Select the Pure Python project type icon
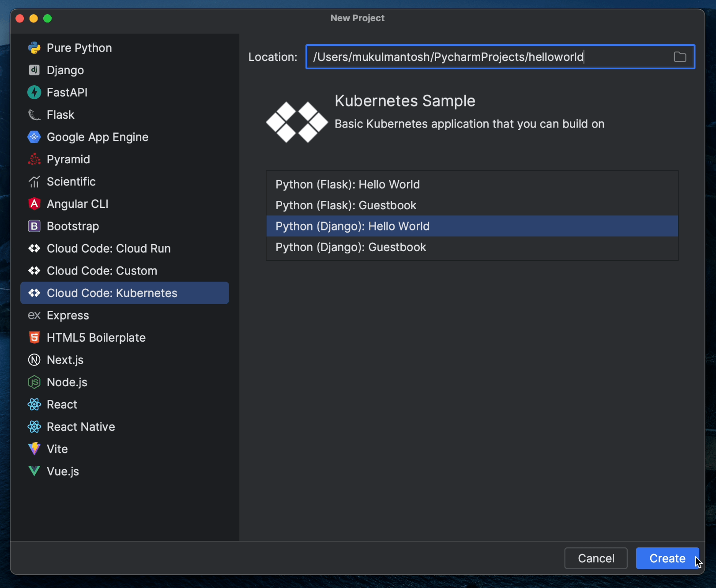 (34, 48)
